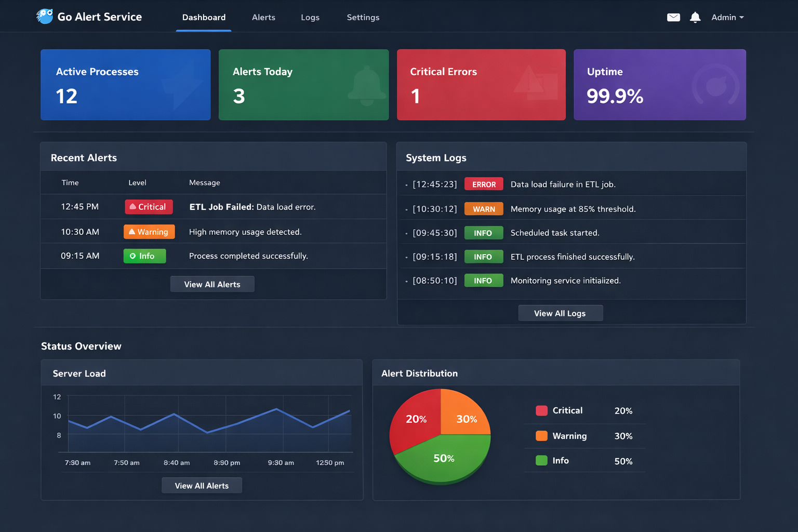Click the bell icon on Alerts Today card

pyautogui.click(x=367, y=85)
